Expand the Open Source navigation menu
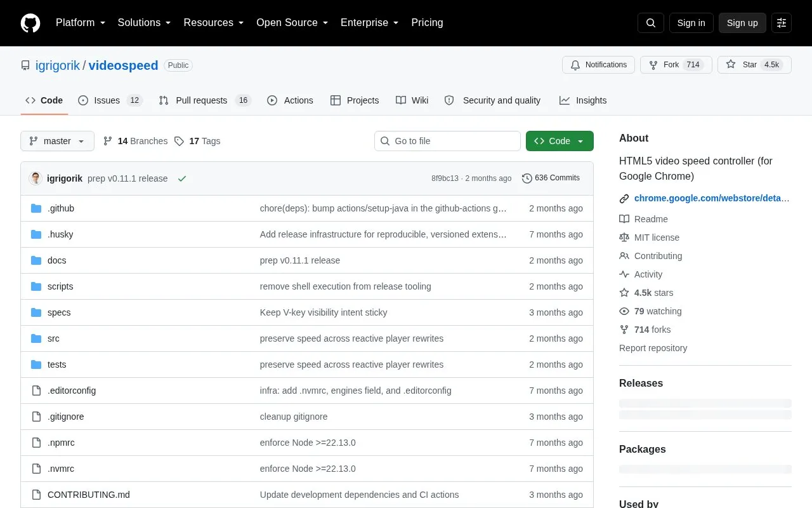 click(x=292, y=23)
